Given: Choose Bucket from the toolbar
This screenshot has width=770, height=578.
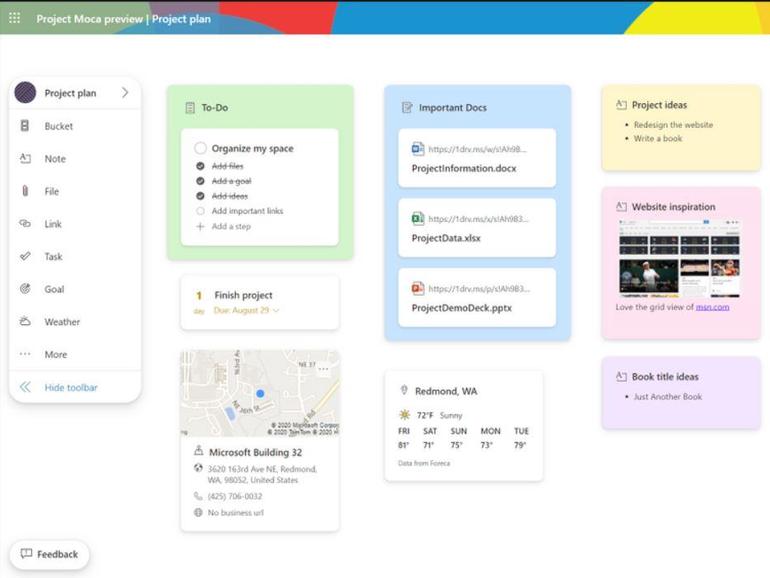Looking at the screenshot, I should point(58,126).
